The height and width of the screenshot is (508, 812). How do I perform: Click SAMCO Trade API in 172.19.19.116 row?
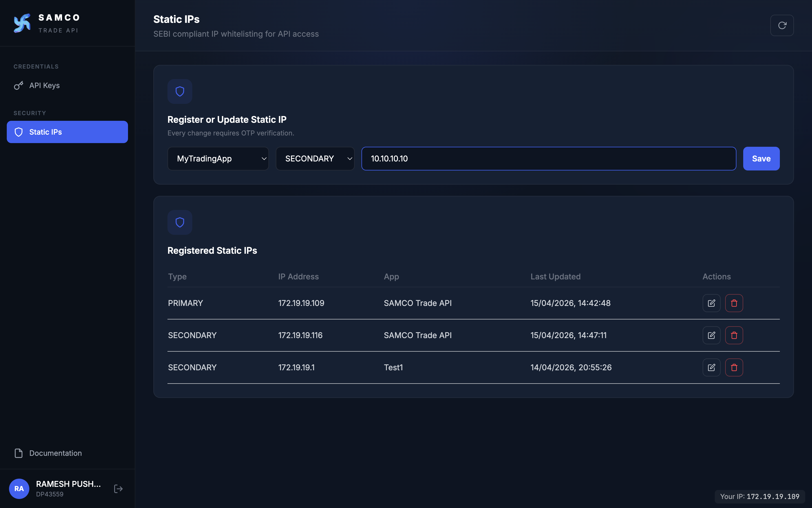(417, 335)
